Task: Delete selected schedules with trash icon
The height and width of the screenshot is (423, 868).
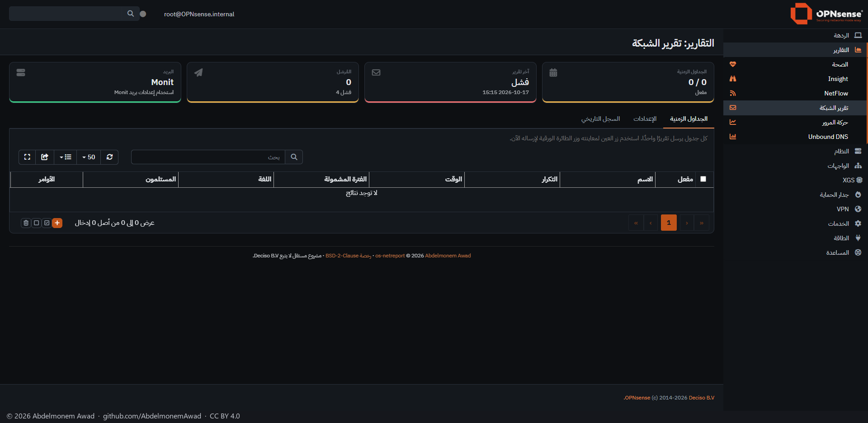Action: [x=26, y=223]
